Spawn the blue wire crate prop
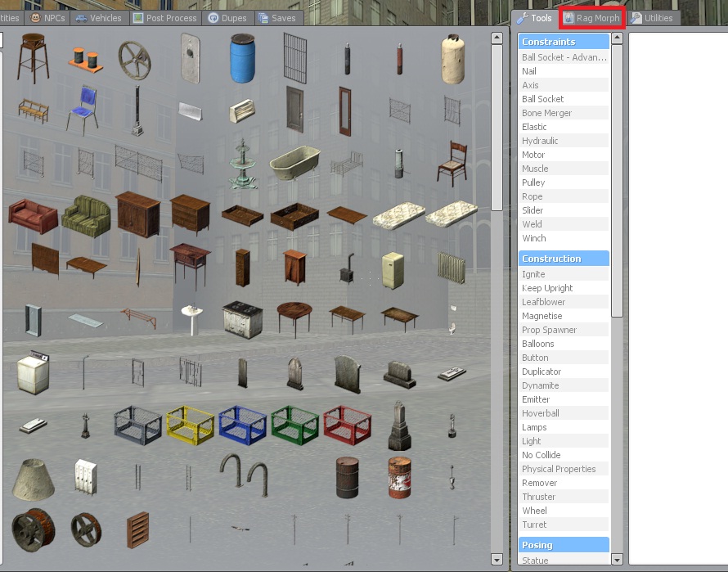The width and height of the screenshot is (728, 572). [x=242, y=425]
